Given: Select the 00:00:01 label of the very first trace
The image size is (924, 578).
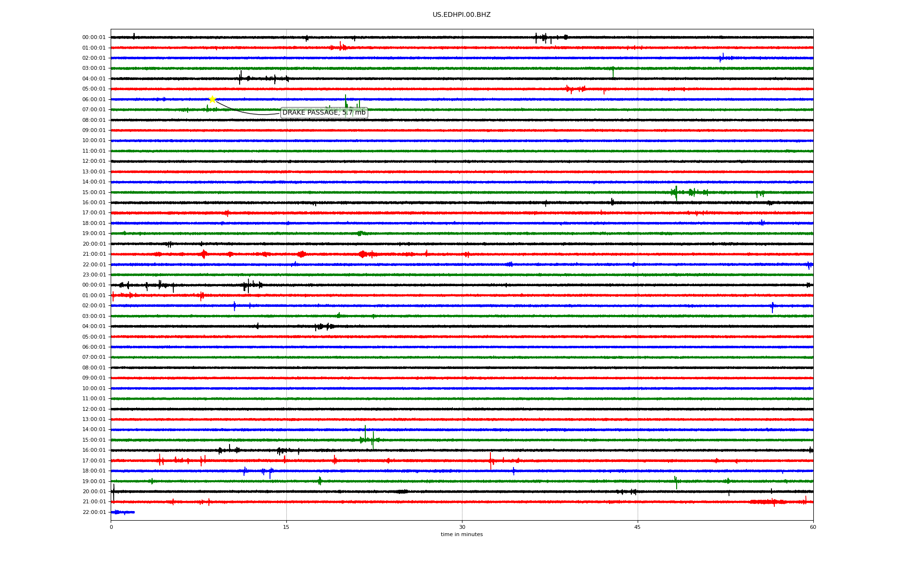Looking at the screenshot, I should [94, 38].
